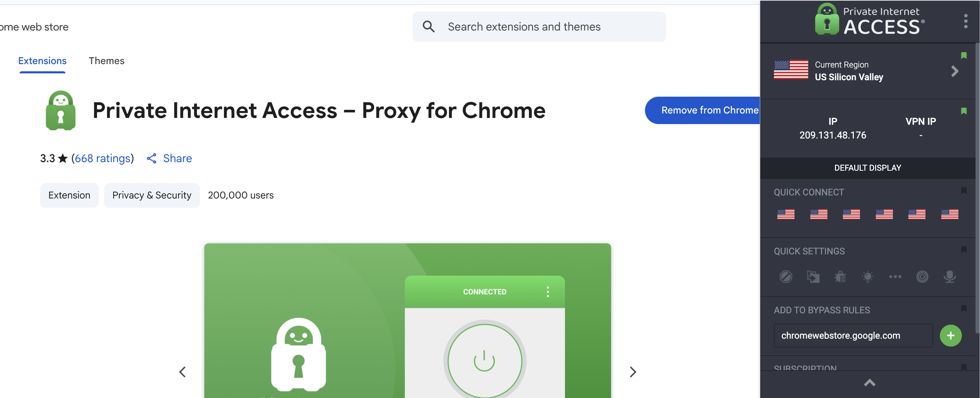Toggle the microphone access icon
Screen dimensions: 980x398
pyautogui.click(x=949, y=277)
